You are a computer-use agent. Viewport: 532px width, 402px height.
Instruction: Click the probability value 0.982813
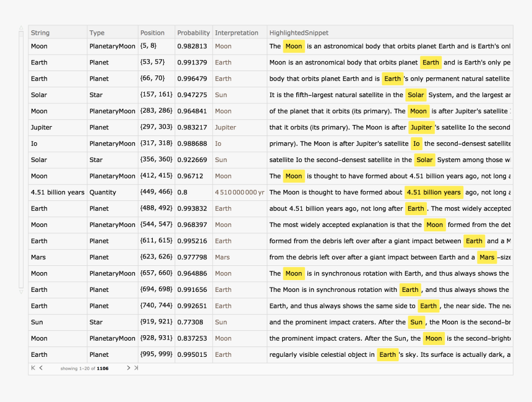(x=192, y=46)
